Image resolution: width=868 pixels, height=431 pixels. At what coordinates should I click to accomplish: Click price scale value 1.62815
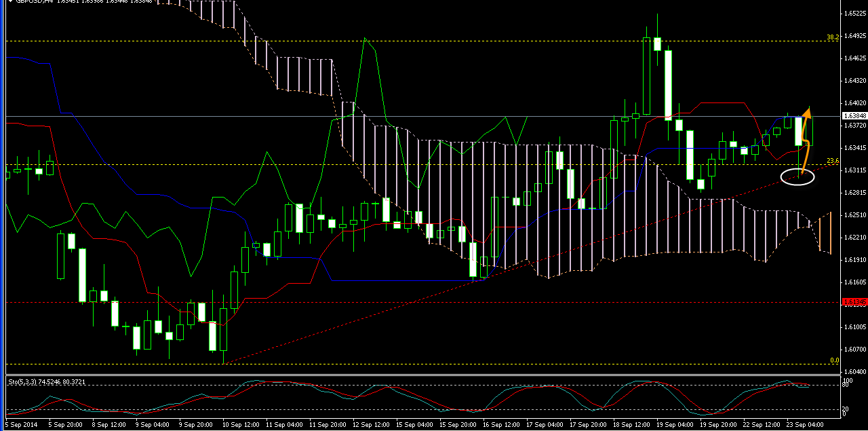click(855, 193)
